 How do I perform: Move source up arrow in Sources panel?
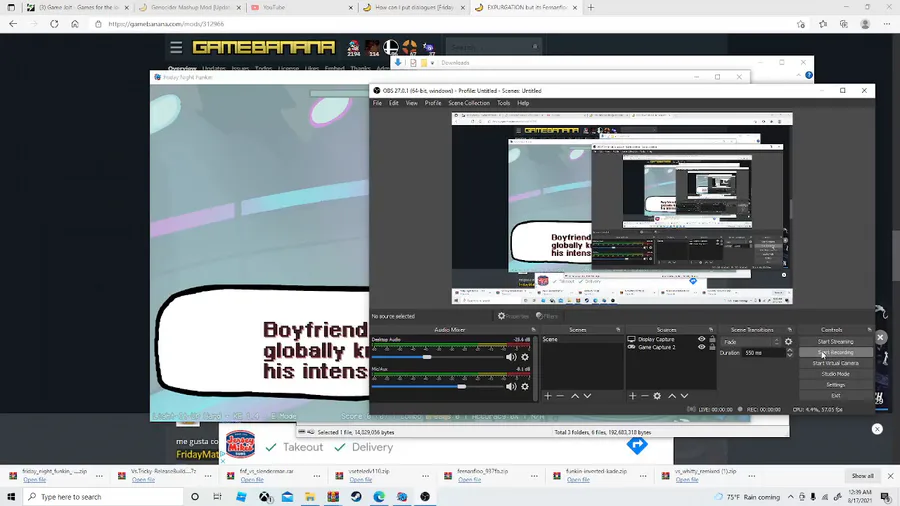point(672,396)
